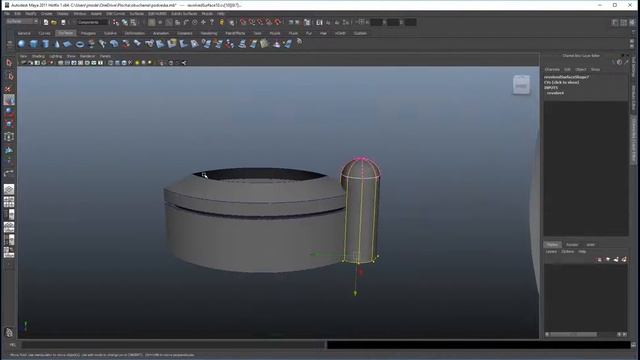The width and height of the screenshot is (640, 360).
Task: Open a scene with the folder icon
Action: pyautogui.click(x=54, y=22)
